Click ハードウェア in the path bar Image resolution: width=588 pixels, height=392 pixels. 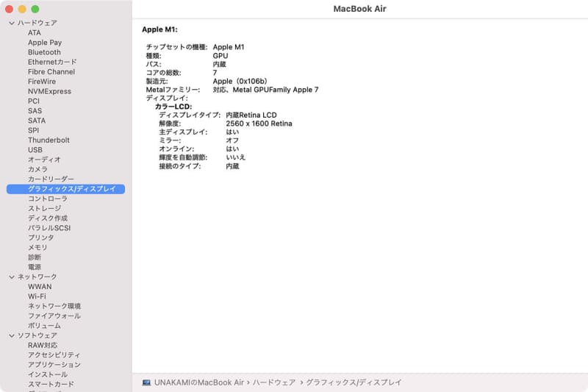coord(274,382)
